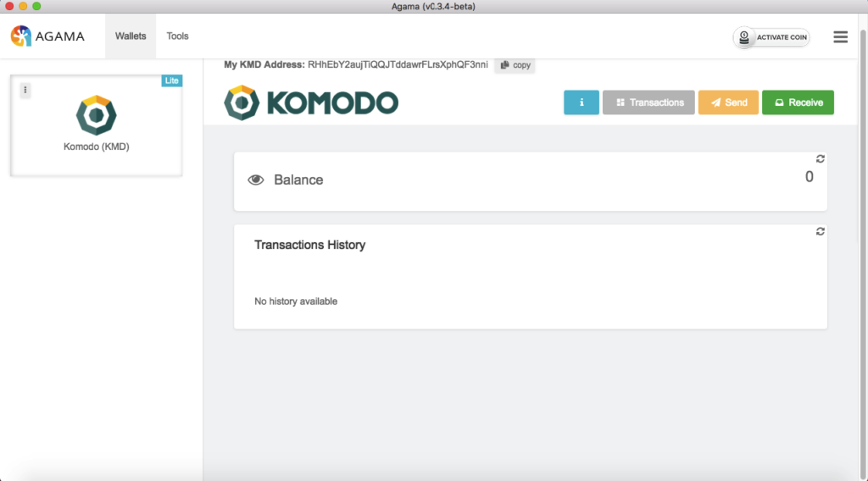This screenshot has height=481, width=868.
Task: Refresh the Balance card
Action: coord(821,159)
